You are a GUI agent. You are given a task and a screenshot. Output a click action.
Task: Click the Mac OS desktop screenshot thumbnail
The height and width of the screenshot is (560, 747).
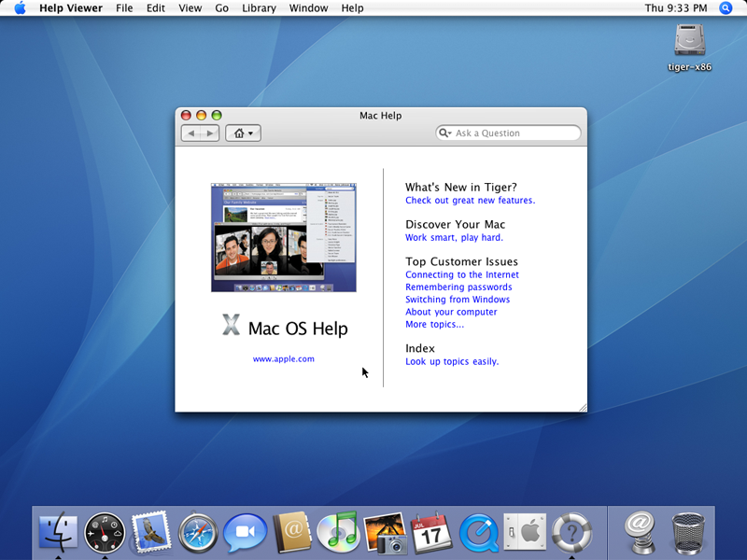tap(283, 237)
